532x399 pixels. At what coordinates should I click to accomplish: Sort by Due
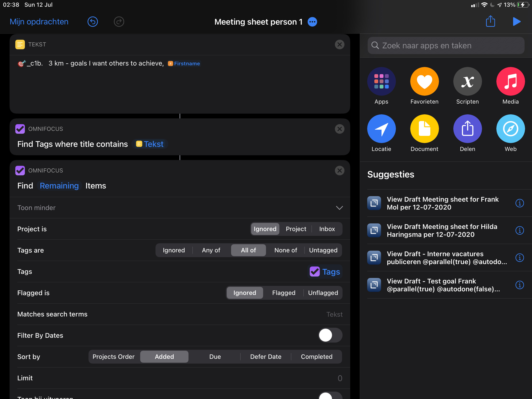215,357
